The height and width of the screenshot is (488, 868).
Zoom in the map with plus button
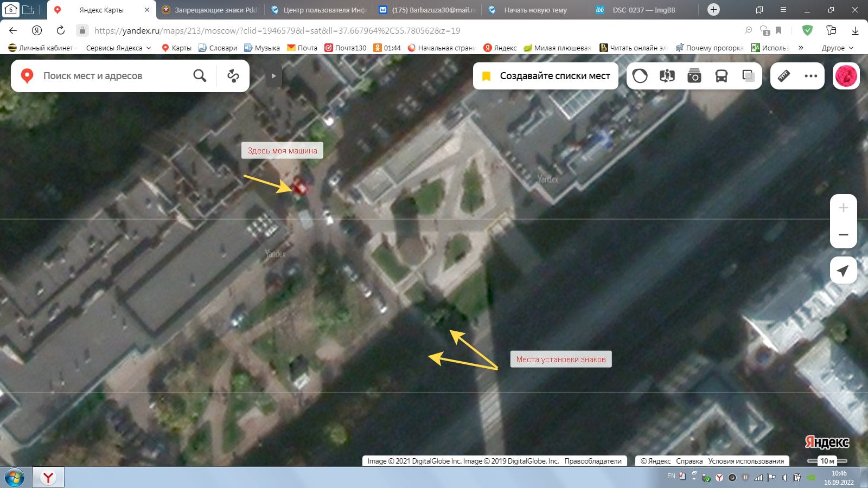(844, 208)
